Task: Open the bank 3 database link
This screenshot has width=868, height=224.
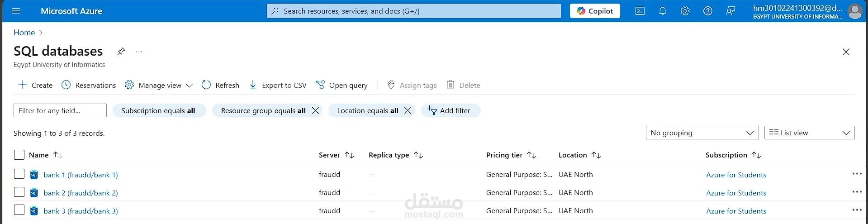Action: pos(81,211)
